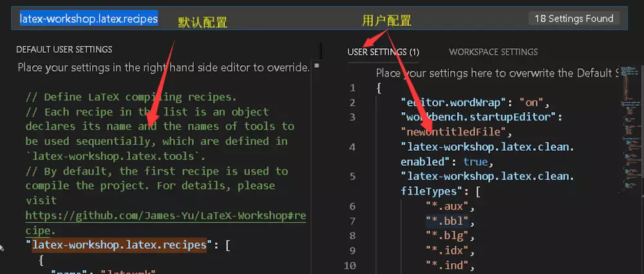Click line number 1 in the user settings gutter
This screenshot has width=644, height=274.
(352, 88)
